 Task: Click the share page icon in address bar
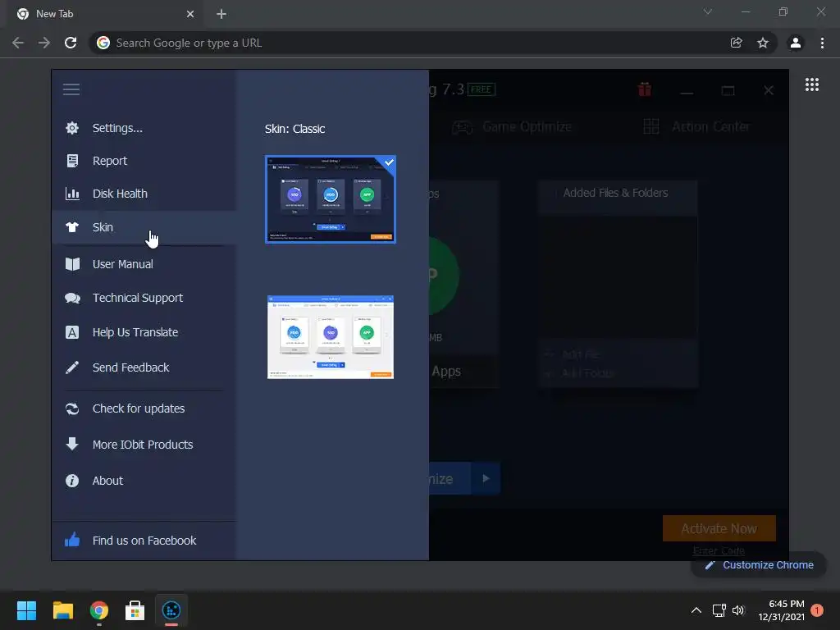736,43
